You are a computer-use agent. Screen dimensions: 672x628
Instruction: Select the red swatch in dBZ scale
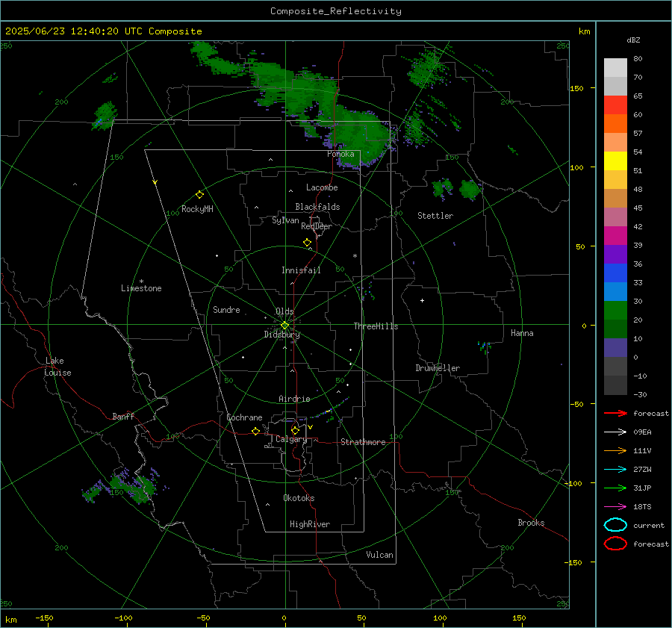[x=615, y=105]
